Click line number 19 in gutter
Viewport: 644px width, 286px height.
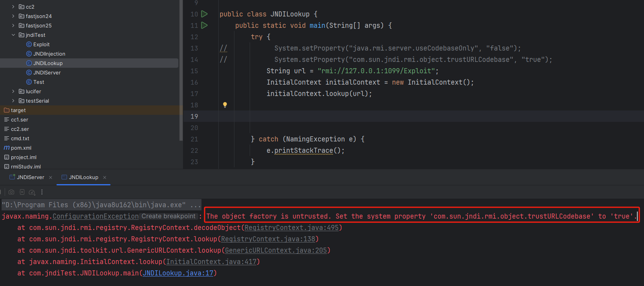[194, 116]
